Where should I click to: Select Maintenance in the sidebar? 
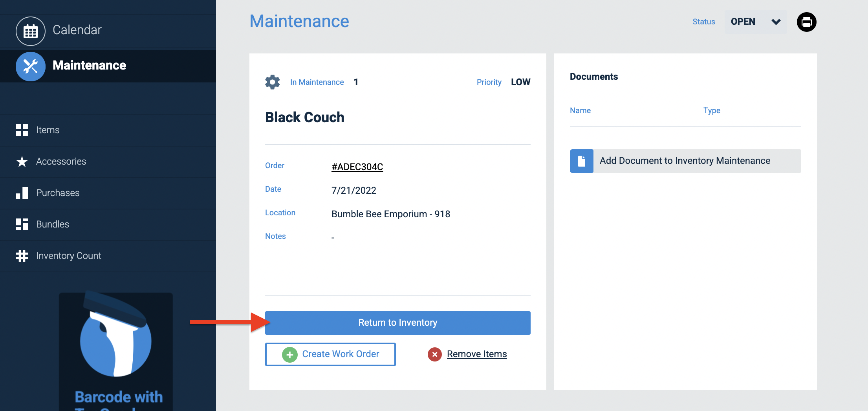coord(108,66)
